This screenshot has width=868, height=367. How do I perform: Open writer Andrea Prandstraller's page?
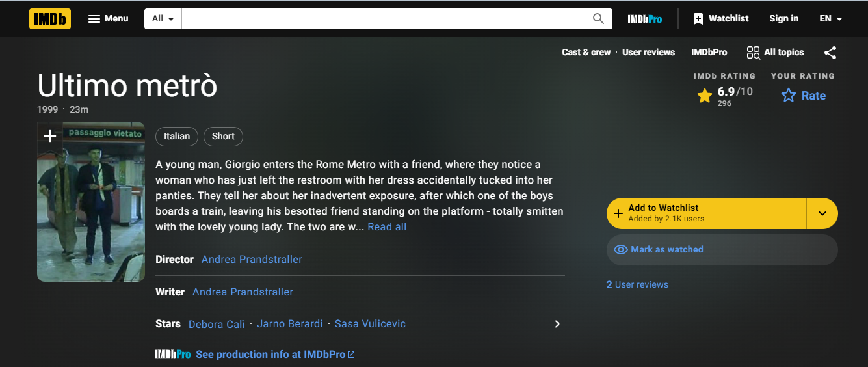[243, 292]
